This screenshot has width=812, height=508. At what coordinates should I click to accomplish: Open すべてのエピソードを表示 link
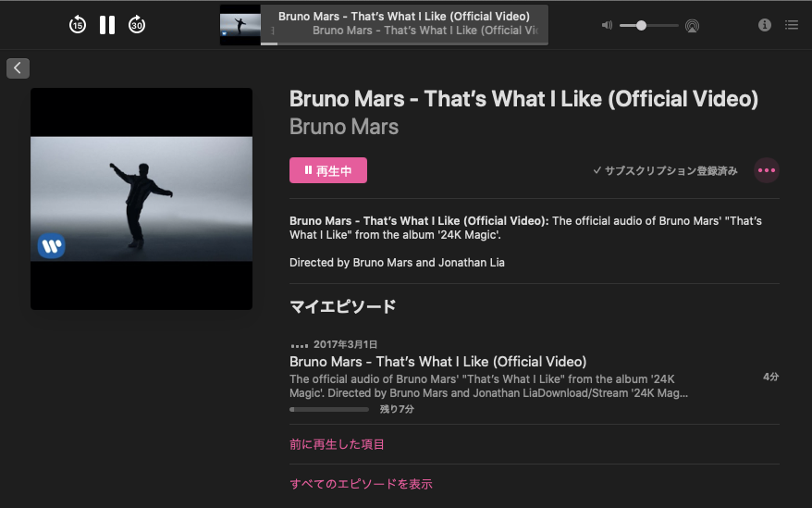coord(361,484)
